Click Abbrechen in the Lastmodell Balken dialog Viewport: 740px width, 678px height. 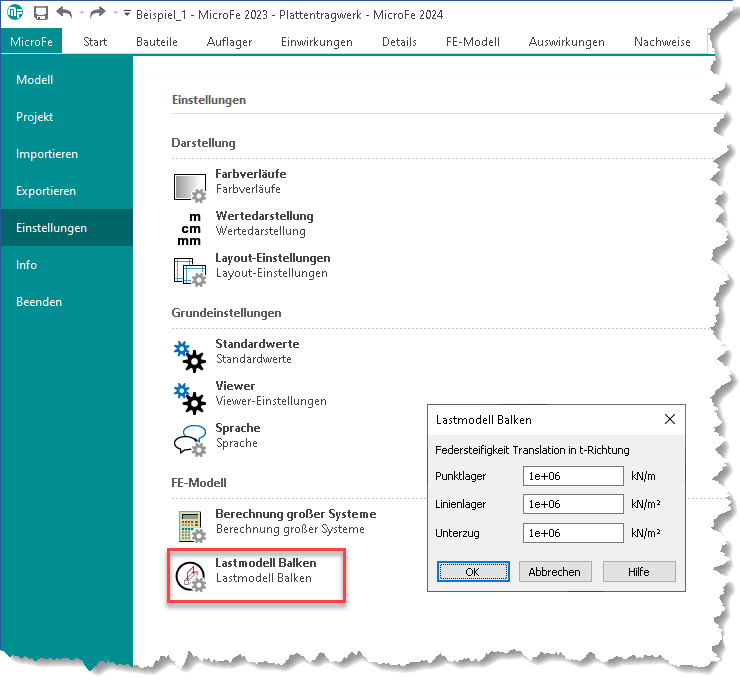pos(555,572)
